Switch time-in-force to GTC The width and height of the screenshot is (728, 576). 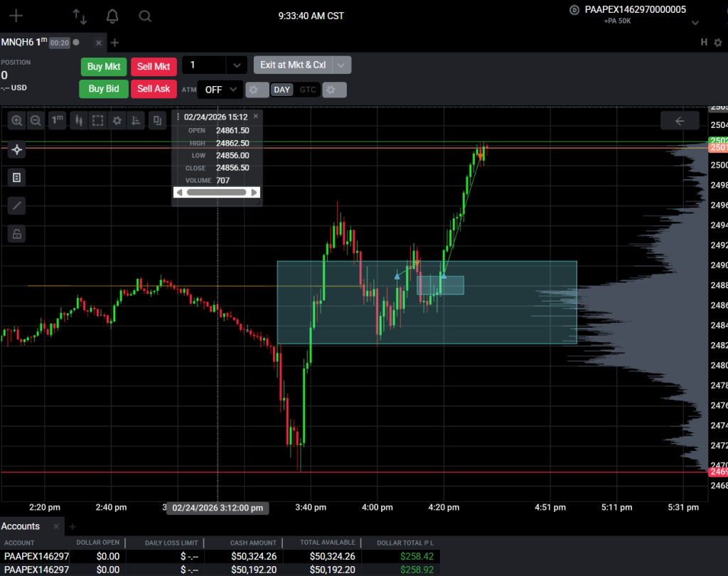point(308,90)
